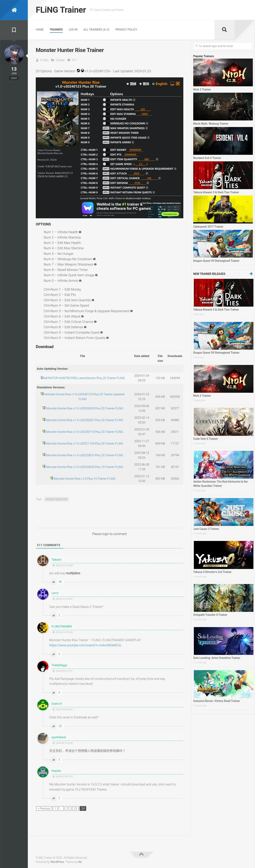Go to comments page 1

[x=55, y=809]
